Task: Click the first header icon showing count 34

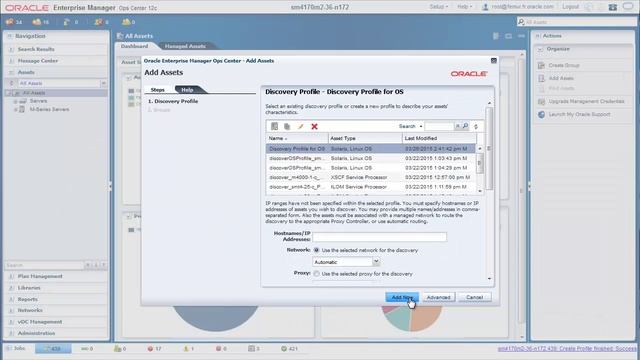Action: (9, 22)
